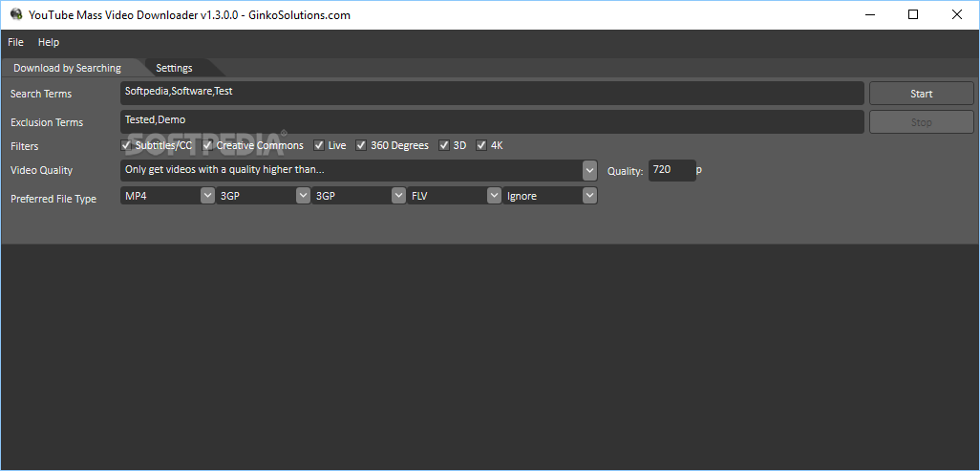Toggle the Creative Commons filter checkbox
The height and width of the screenshot is (471, 980).
click(x=208, y=145)
